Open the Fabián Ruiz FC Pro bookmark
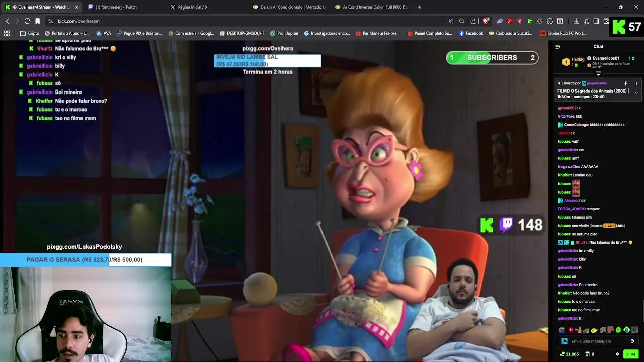This screenshot has width=644, height=362. tap(563, 33)
